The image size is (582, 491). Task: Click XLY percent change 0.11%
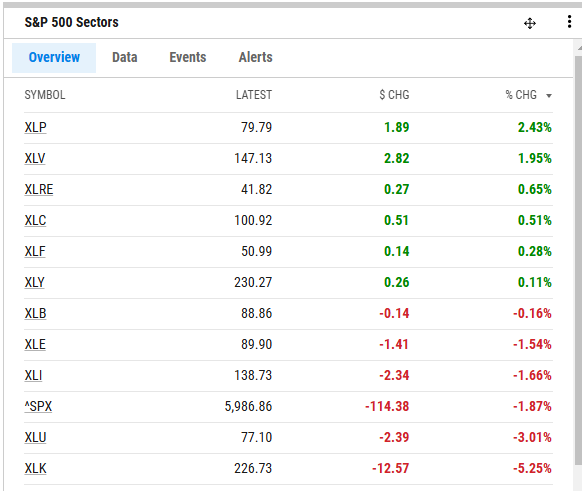pos(535,282)
